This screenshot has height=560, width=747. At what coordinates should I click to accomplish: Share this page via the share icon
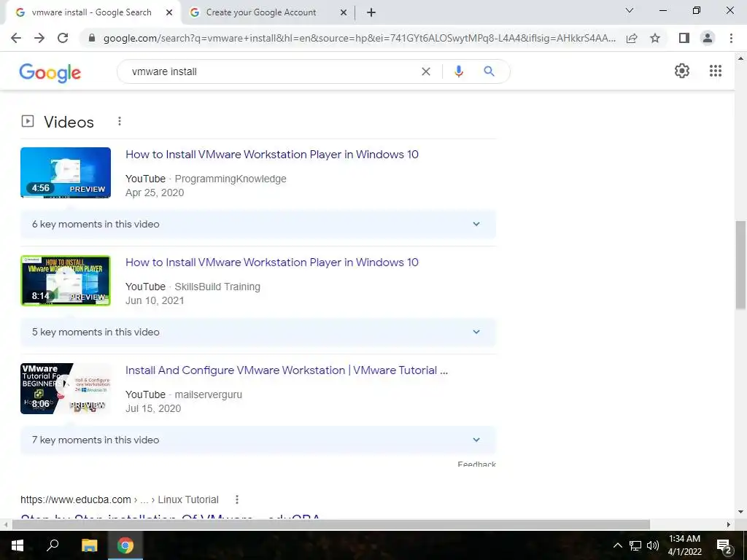[x=632, y=38]
